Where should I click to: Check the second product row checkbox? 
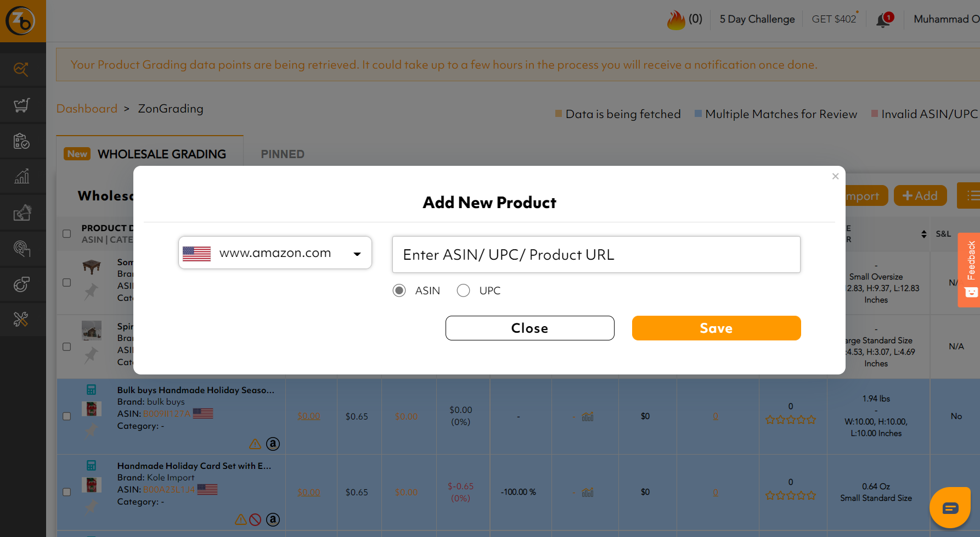[67, 347]
